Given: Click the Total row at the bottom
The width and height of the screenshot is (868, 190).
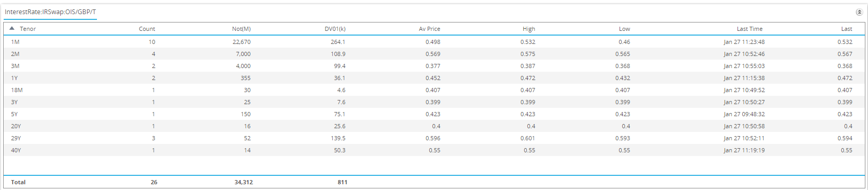Looking at the screenshot, I should pos(434,182).
